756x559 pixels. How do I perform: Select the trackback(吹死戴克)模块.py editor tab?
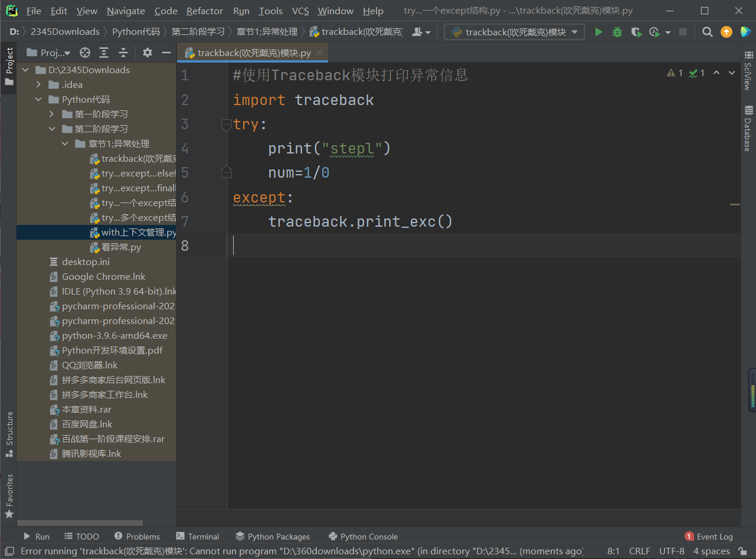pyautogui.click(x=254, y=53)
